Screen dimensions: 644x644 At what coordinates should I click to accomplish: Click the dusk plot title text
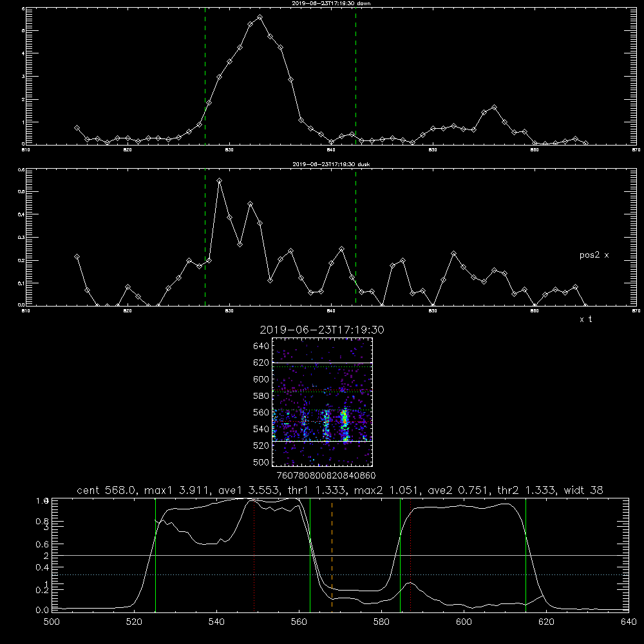tap(331, 164)
